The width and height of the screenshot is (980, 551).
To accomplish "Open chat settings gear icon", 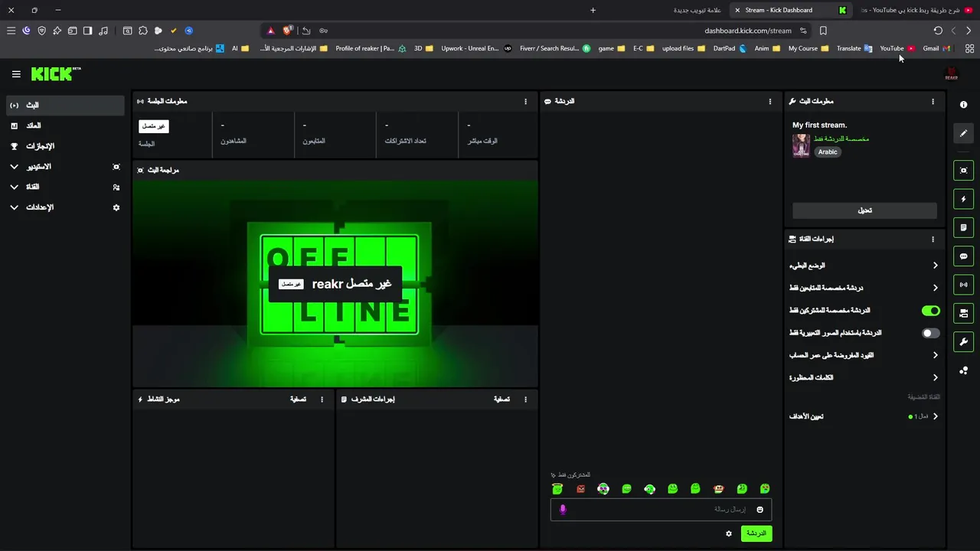I will coord(729,533).
